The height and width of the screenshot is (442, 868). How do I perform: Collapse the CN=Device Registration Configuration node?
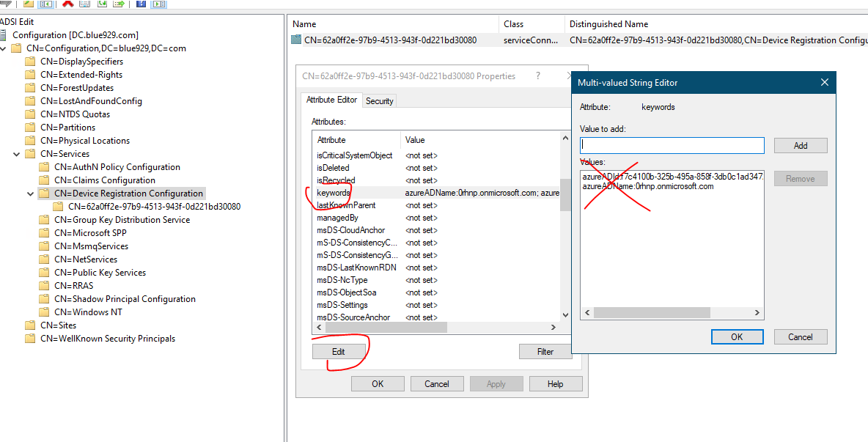[x=30, y=194]
